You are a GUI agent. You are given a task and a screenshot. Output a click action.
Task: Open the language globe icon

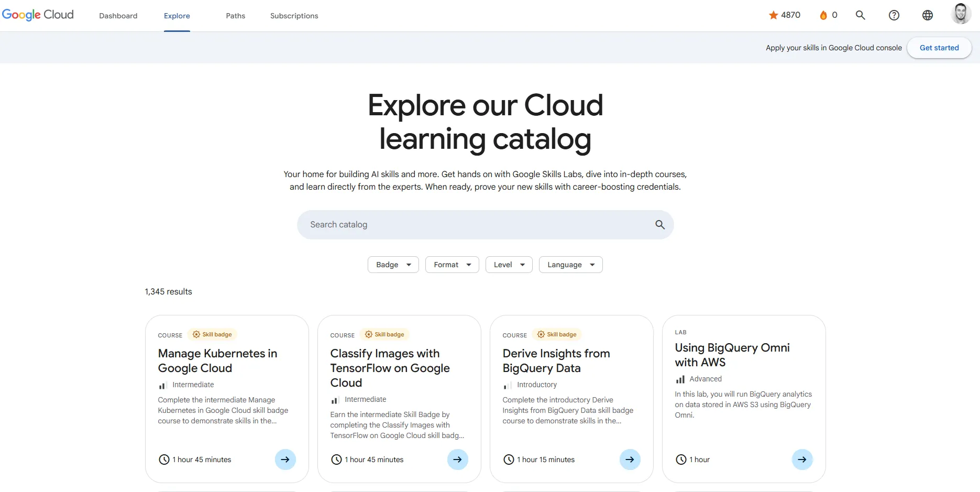(928, 15)
